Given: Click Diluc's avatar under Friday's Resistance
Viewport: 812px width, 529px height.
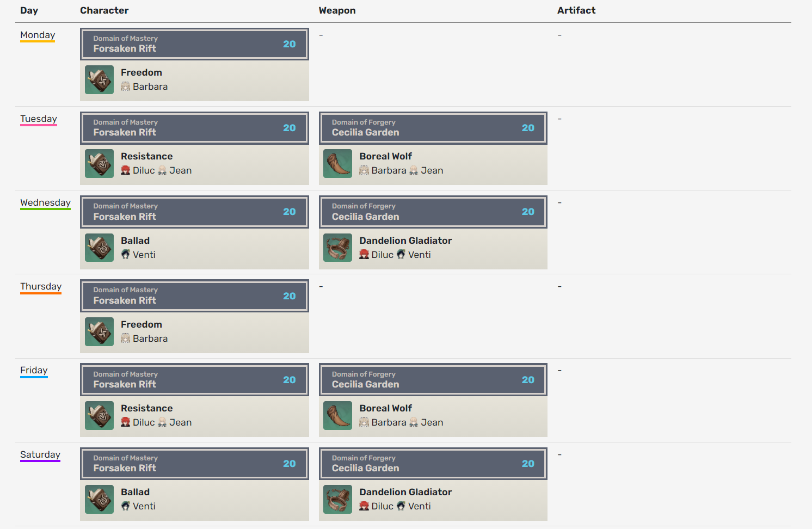Looking at the screenshot, I should [x=126, y=422].
